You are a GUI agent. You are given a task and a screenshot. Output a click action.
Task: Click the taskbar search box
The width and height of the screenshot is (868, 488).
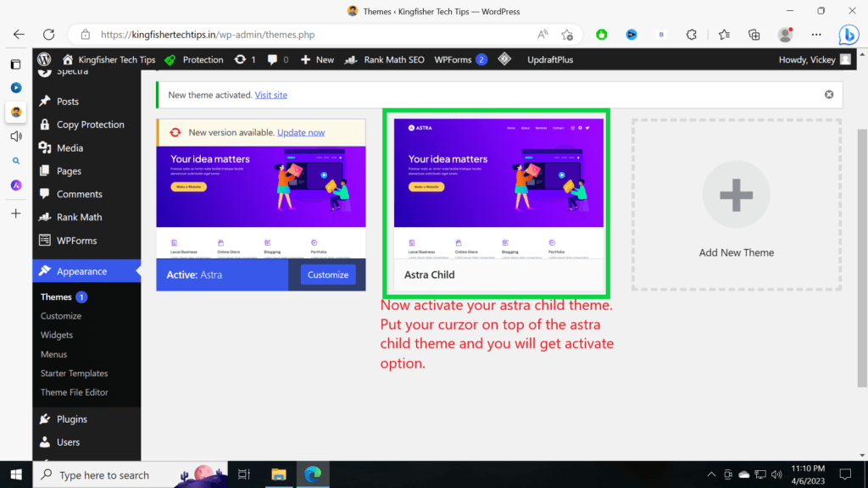130,474
